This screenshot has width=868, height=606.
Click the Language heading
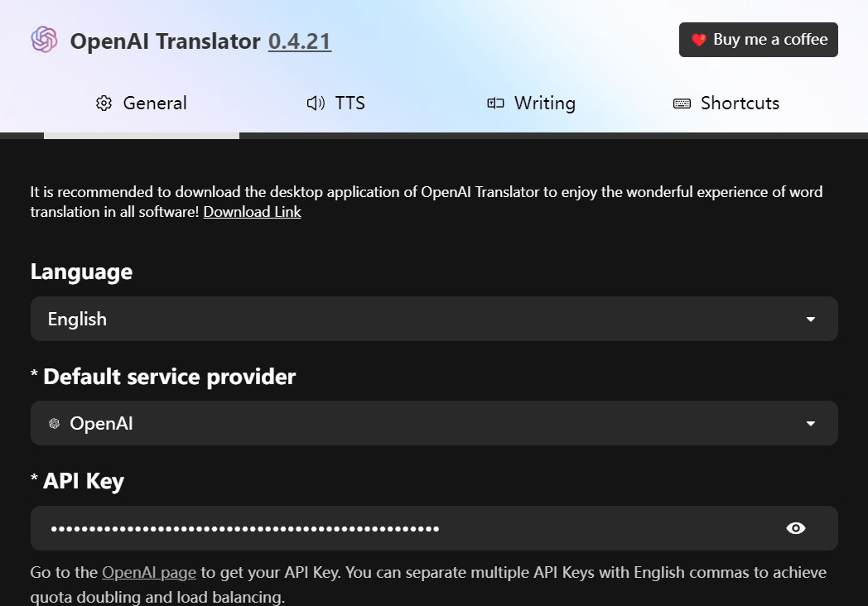pos(81,272)
